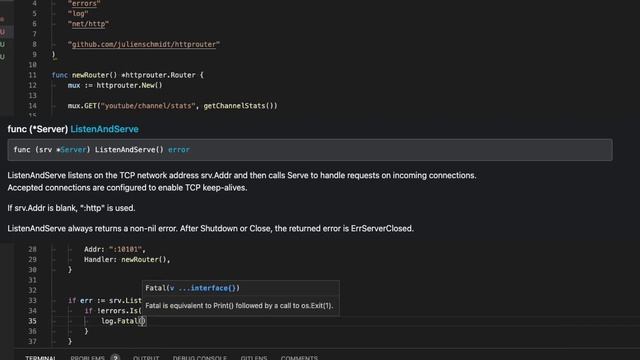
Task: Open the GITLENS panel tab
Action: [x=253, y=358]
